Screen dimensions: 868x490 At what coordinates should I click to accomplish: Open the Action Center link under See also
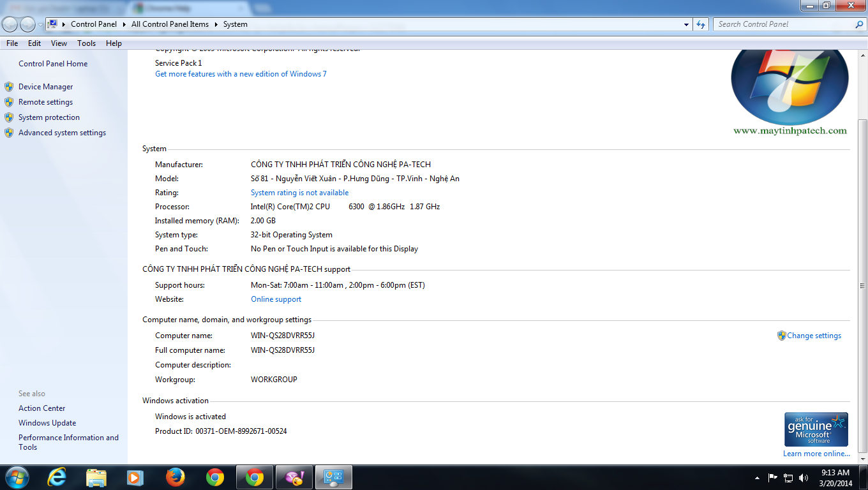(42, 408)
